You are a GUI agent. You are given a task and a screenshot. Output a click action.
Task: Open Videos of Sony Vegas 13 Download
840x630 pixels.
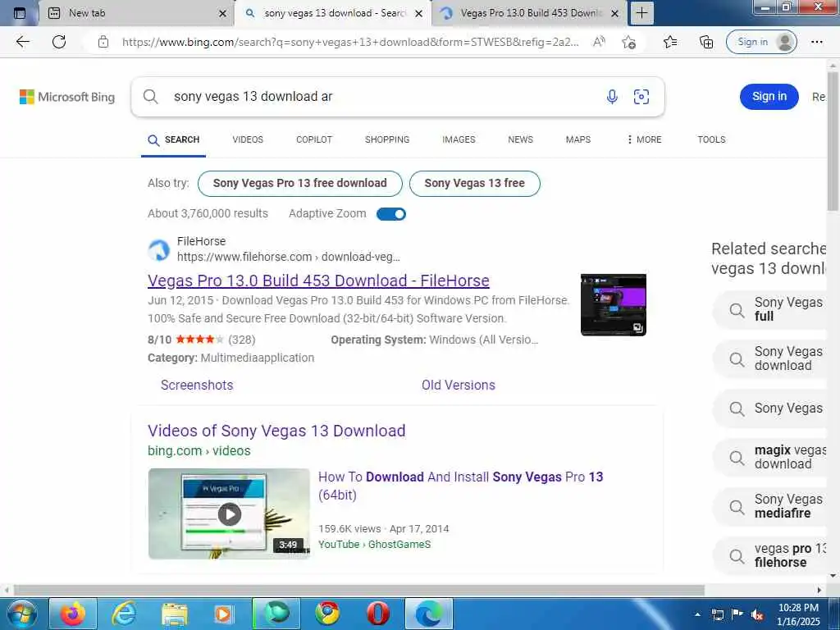[276, 431]
